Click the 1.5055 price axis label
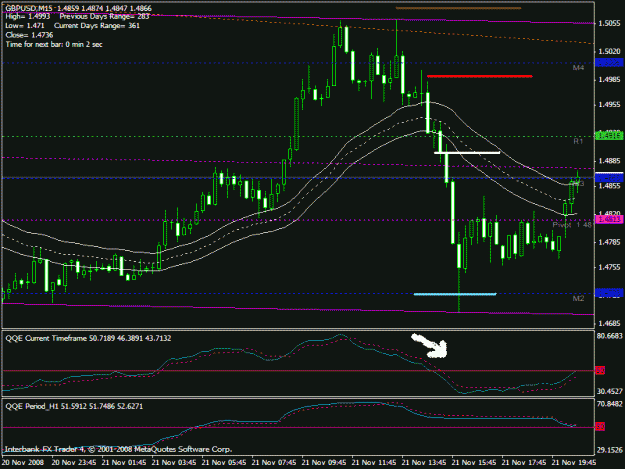 pos(609,24)
